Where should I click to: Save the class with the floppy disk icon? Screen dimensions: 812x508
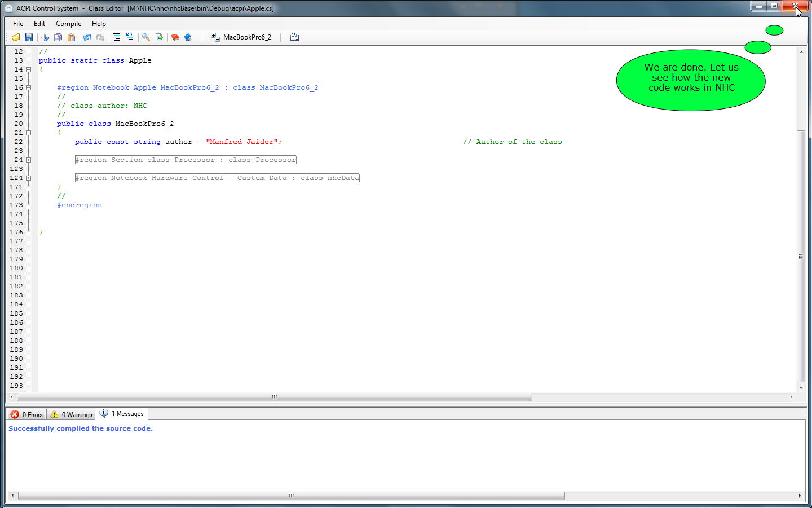coord(29,37)
